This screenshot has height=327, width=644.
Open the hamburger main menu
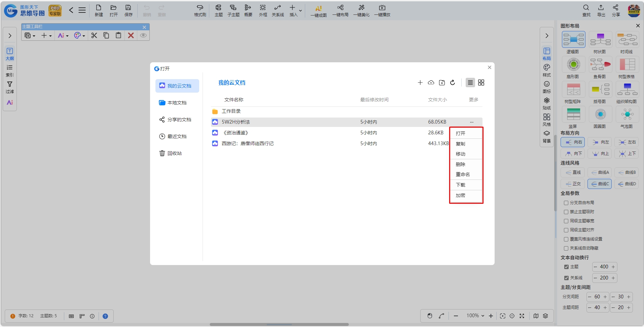coord(82,10)
